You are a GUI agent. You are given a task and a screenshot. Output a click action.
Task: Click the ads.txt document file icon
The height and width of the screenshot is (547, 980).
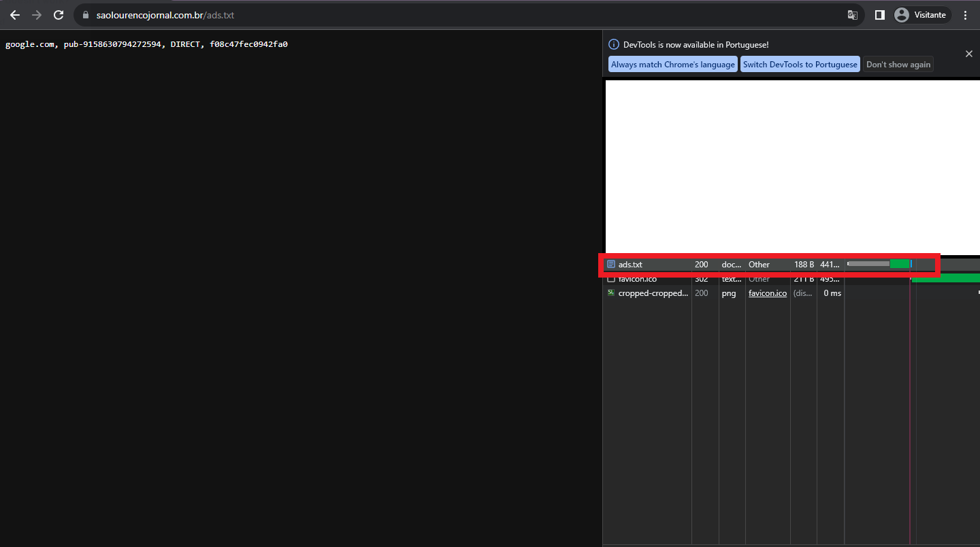[611, 264]
